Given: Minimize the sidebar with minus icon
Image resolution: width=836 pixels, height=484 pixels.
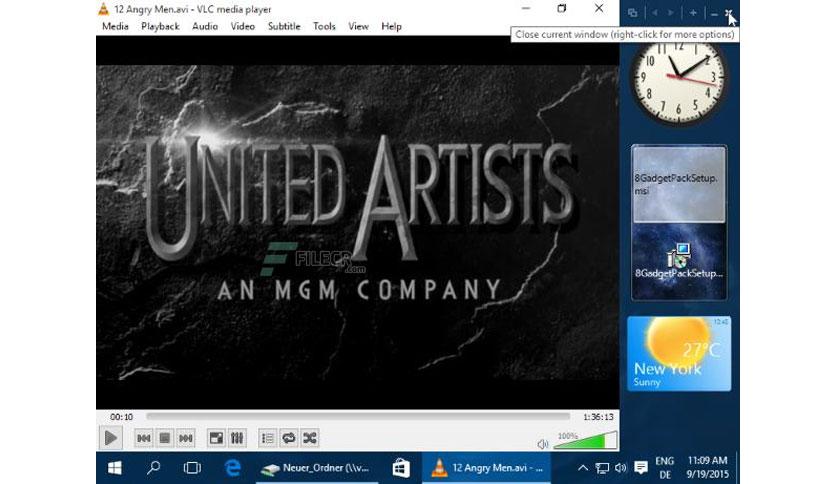Looking at the screenshot, I should (x=714, y=14).
